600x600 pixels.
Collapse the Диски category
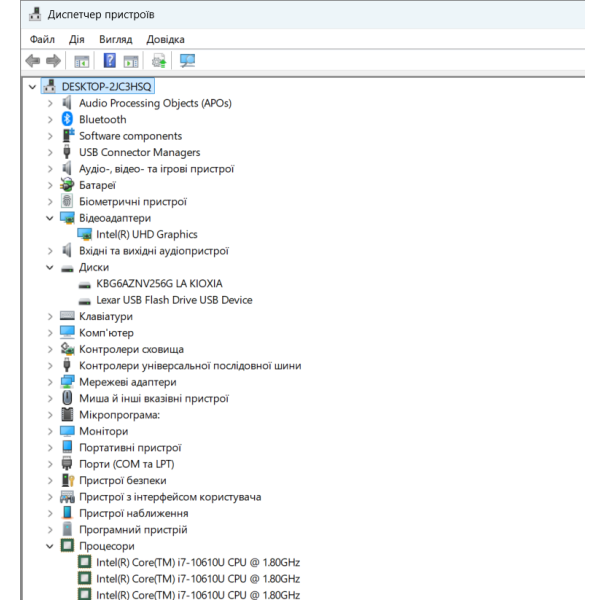50,267
